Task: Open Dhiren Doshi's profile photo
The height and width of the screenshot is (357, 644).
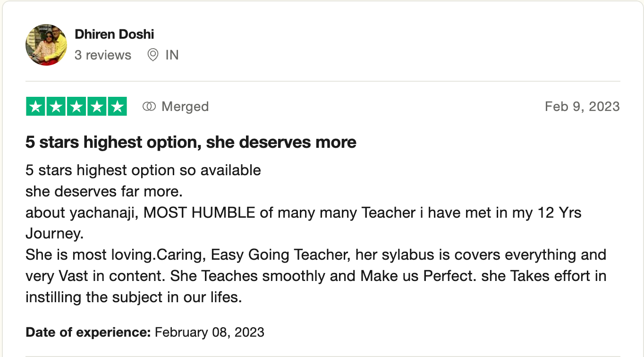Action: click(x=46, y=45)
